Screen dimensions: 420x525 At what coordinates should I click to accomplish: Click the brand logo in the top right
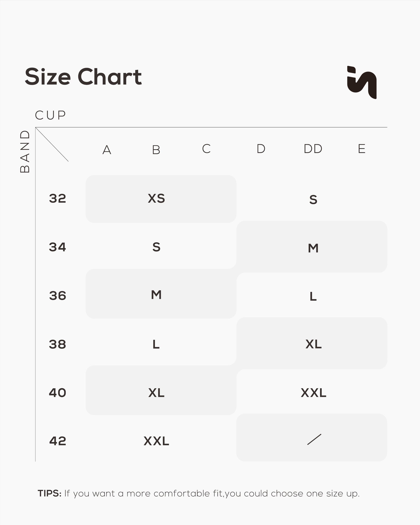pyautogui.click(x=362, y=82)
